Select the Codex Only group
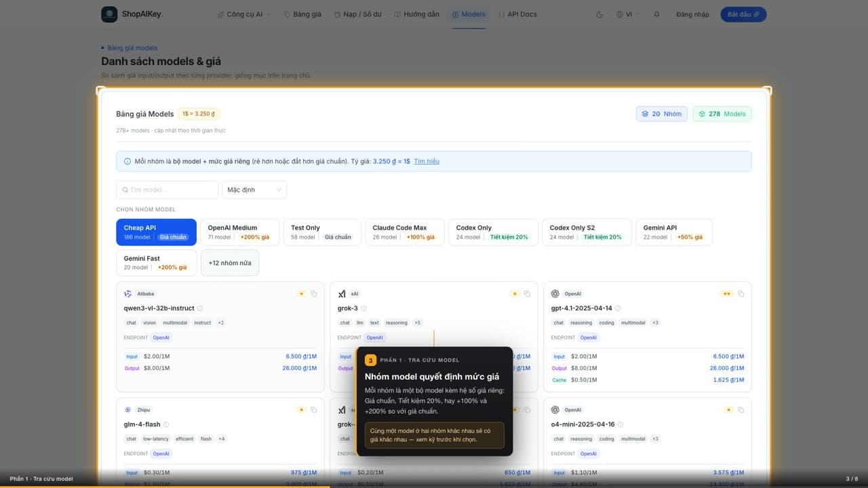This screenshot has width=868, height=488. click(493, 232)
